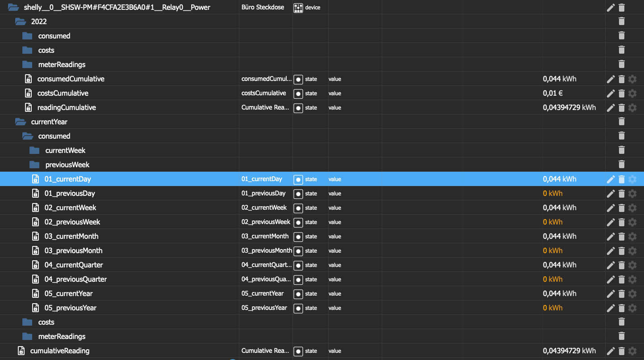Delete the consumed folder under 2022
Screen dimensions: 644x360
pyautogui.click(x=621, y=35)
